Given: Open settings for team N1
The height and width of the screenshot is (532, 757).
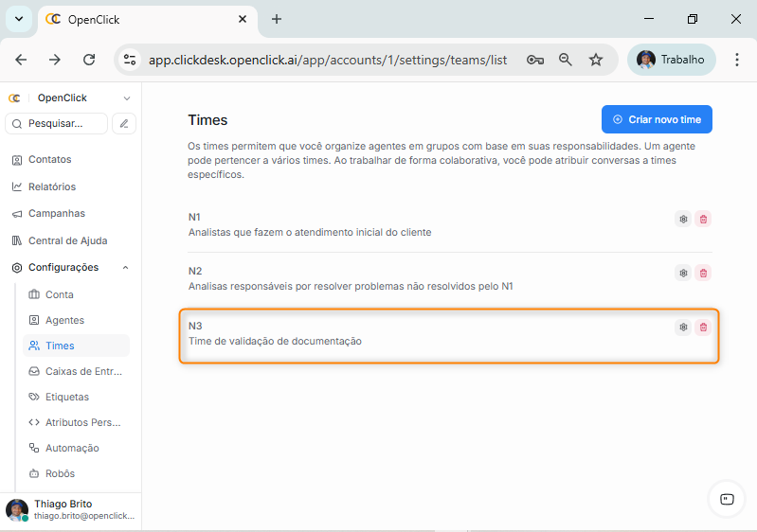Looking at the screenshot, I should point(683,219).
